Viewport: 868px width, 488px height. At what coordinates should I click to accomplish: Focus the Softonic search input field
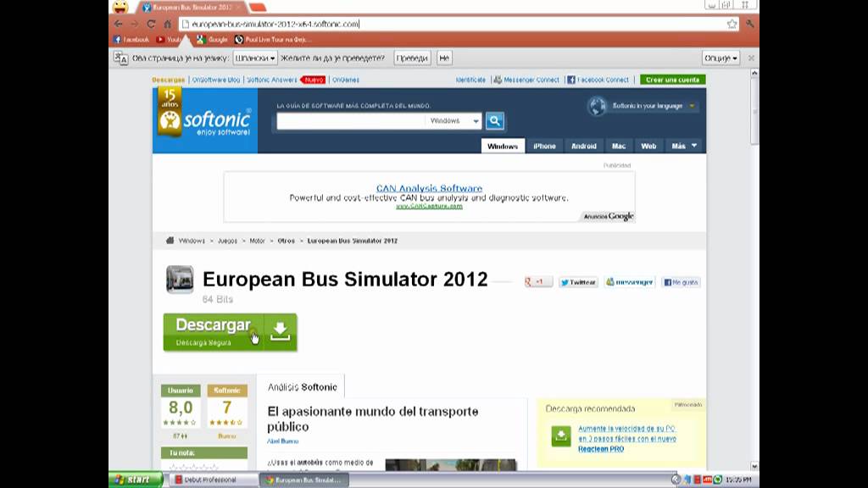tap(350, 120)
